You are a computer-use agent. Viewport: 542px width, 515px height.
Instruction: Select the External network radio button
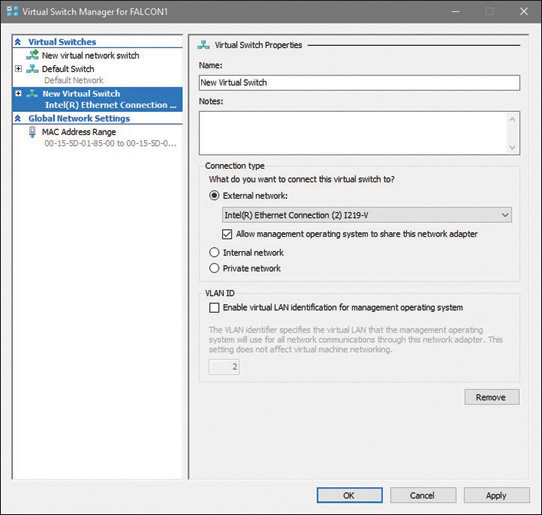coord(214,196)
